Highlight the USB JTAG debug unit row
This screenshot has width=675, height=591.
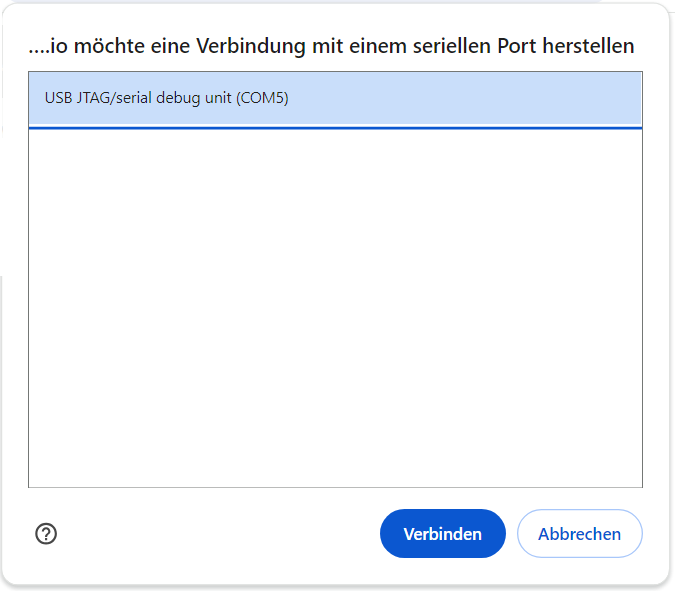[x=335, y=99]
